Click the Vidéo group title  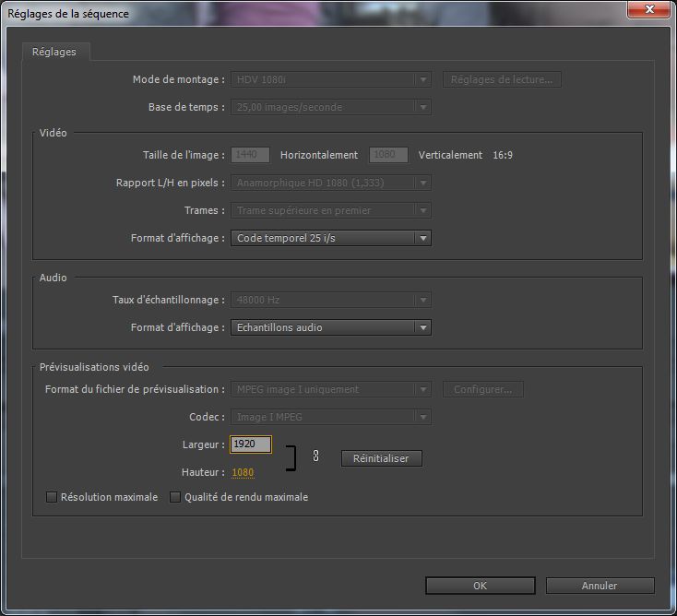[53, 133]
